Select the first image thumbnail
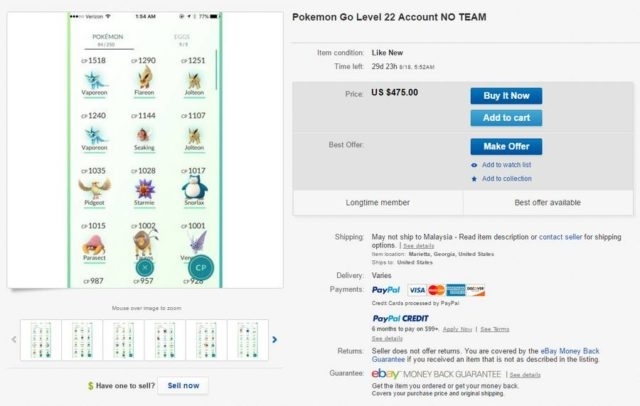640x406 pixels. pos(43,340)
